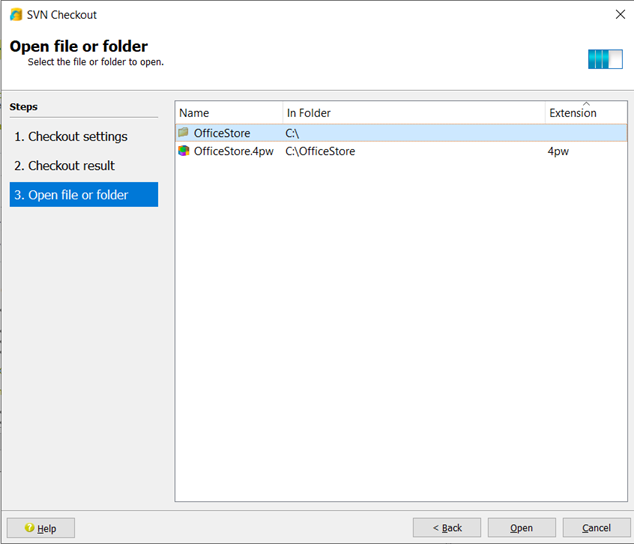Click the 4pw extension cell

[x=558, y=152]
